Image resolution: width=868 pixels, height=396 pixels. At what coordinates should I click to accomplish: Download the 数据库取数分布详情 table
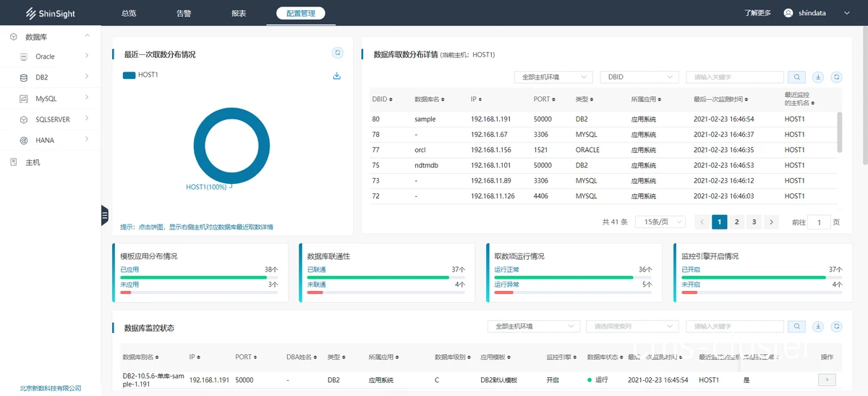818,77
